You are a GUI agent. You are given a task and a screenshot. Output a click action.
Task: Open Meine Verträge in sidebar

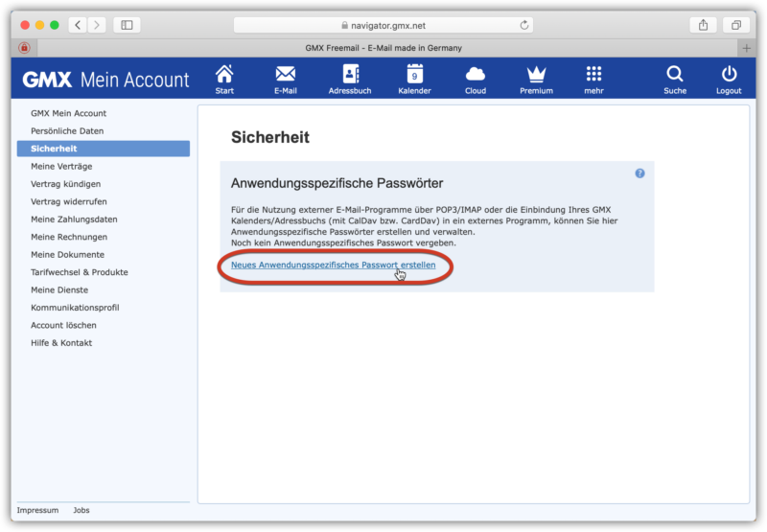click(61, 166)
